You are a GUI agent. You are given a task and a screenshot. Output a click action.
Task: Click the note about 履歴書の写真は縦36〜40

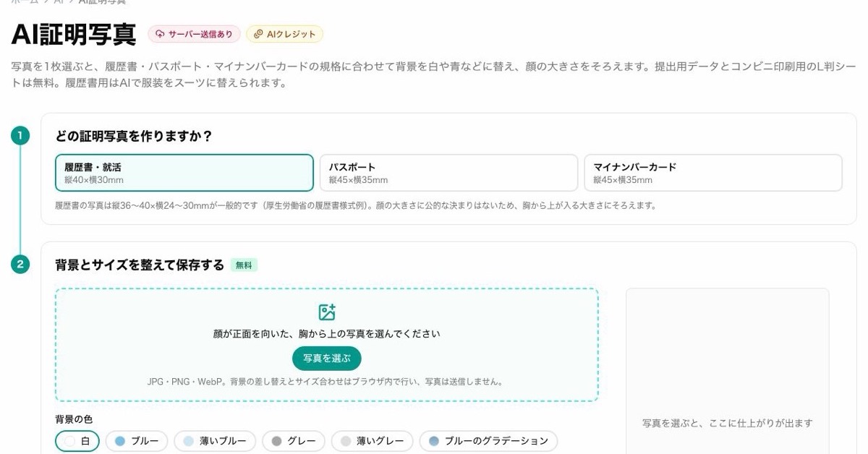click(355, 205)
